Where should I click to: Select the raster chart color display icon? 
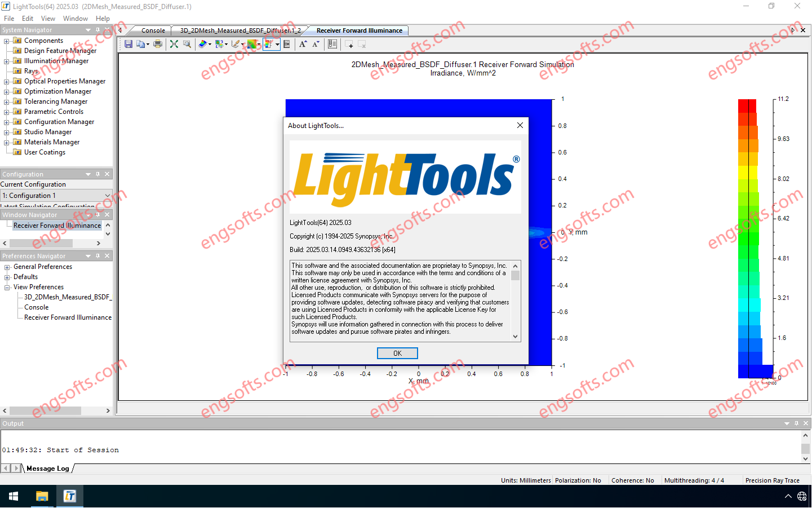point(220,44)
